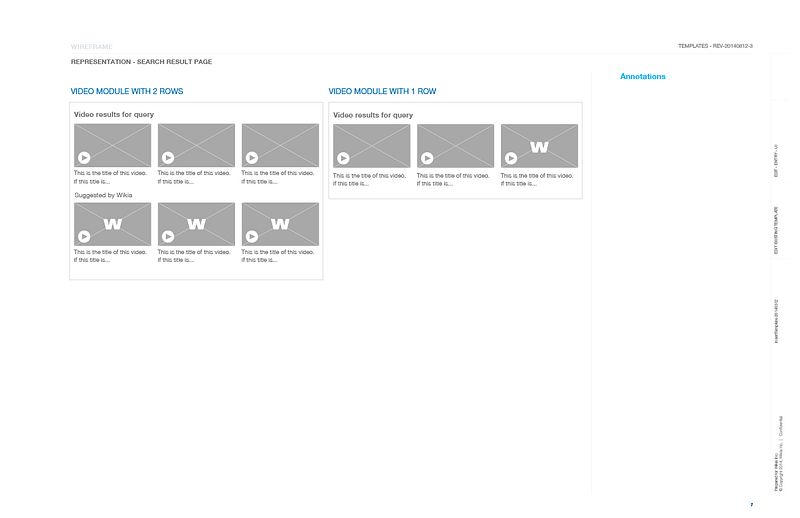Click title of middle Suggested by Wikia video
Screen dimensions: 800x518
click(194, 256)
